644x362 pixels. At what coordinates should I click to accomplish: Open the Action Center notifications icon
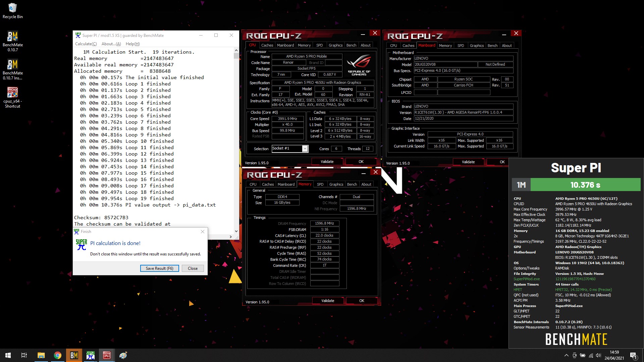633,355
